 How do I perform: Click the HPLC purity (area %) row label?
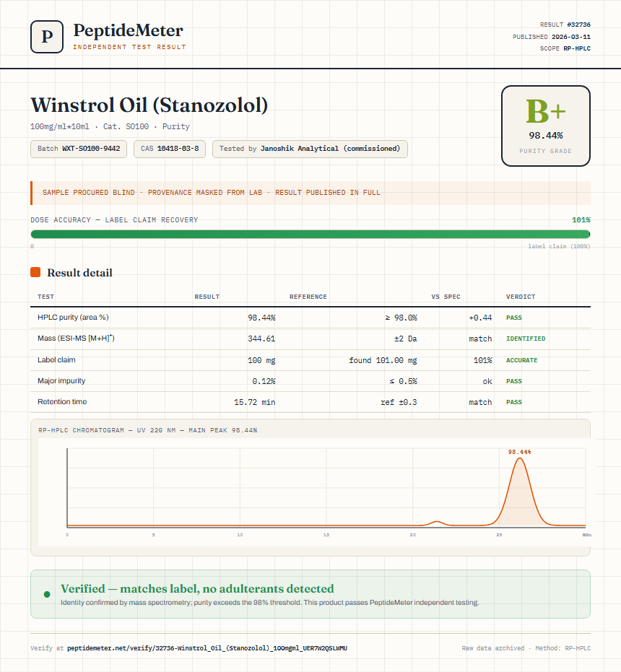pos(73,317)
